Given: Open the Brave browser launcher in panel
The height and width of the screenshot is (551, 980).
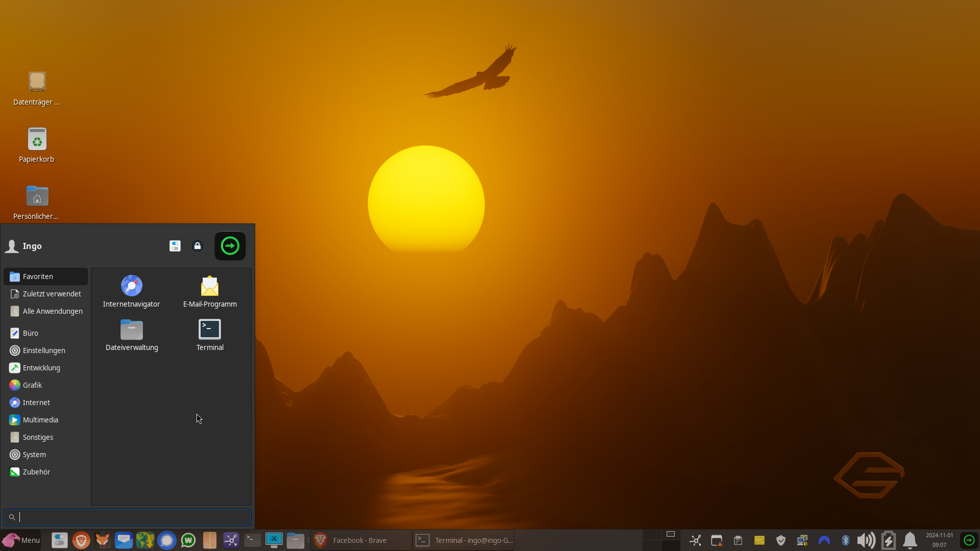Looking at the screenshot, I should point(81,540).
